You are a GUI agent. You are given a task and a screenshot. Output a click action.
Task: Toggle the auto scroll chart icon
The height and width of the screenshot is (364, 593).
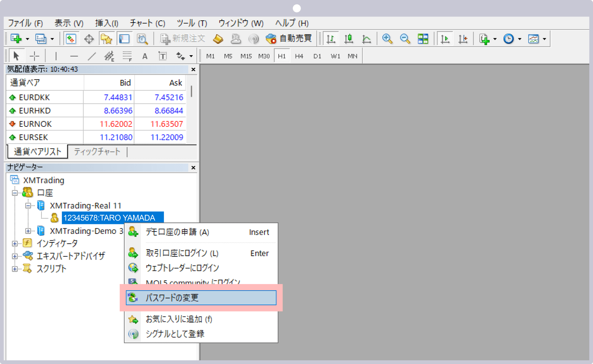[x=445, y=39]
